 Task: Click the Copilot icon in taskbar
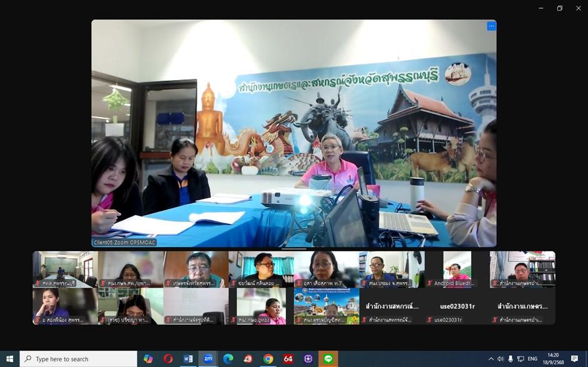[148, 359]
